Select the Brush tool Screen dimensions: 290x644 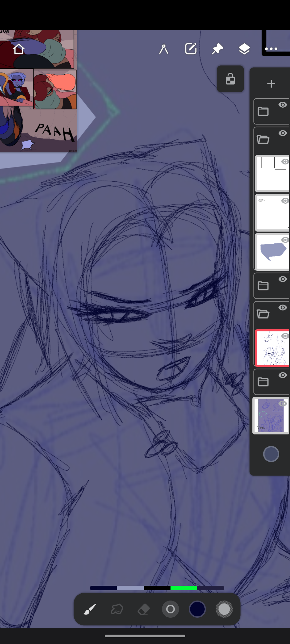click(x=90, y=609)
